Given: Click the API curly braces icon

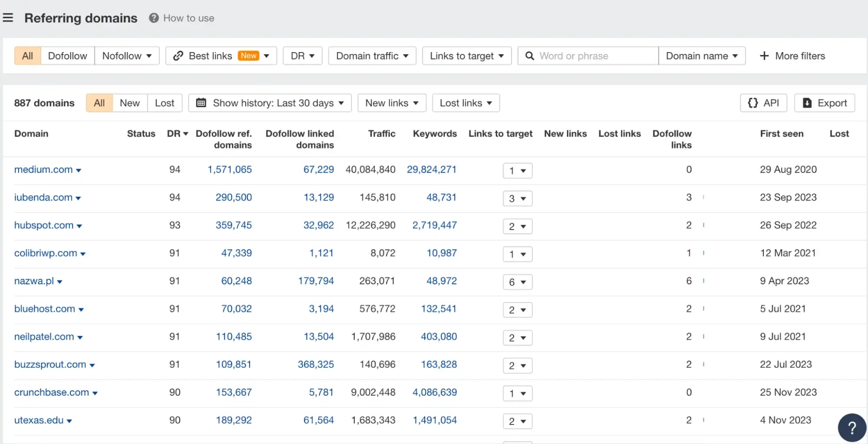Looking at the screenshot, I should pyautogui.click(x=753, y=103).
